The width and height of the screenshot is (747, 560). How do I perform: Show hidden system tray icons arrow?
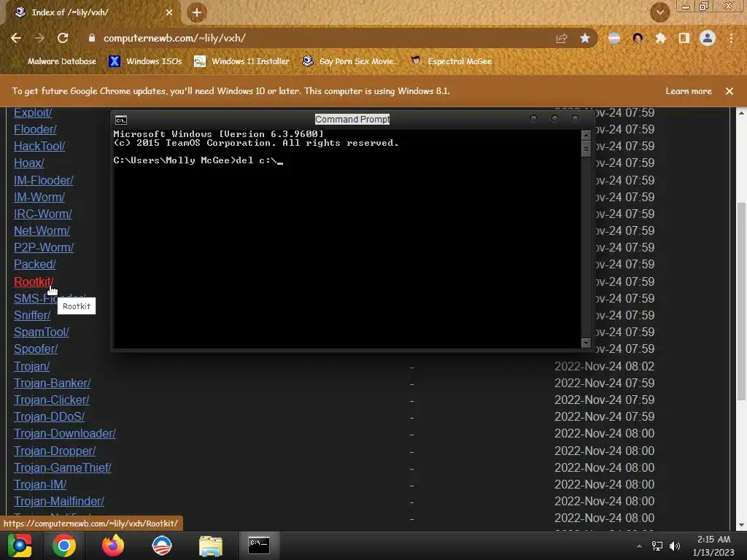coord(639,546)
